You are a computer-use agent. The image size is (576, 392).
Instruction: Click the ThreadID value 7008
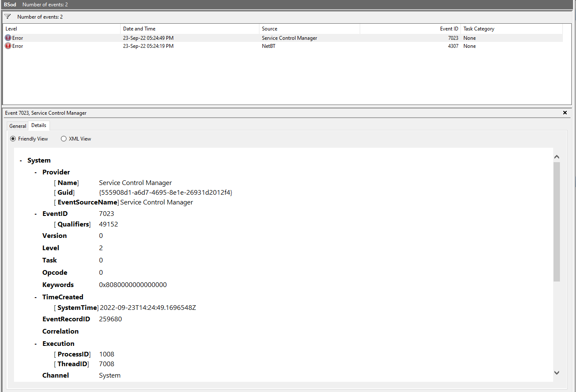point(107,364)
